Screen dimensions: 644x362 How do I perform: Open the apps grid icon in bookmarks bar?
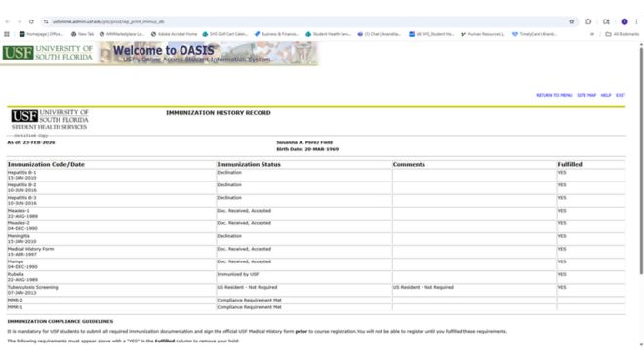7,34
